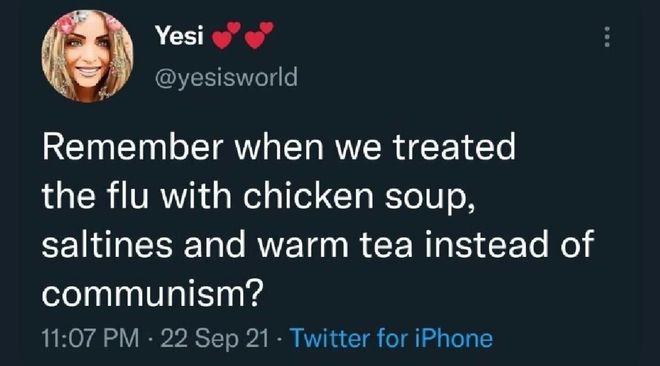
Task: Click the word "of" ending the third line
Action: 578,244
